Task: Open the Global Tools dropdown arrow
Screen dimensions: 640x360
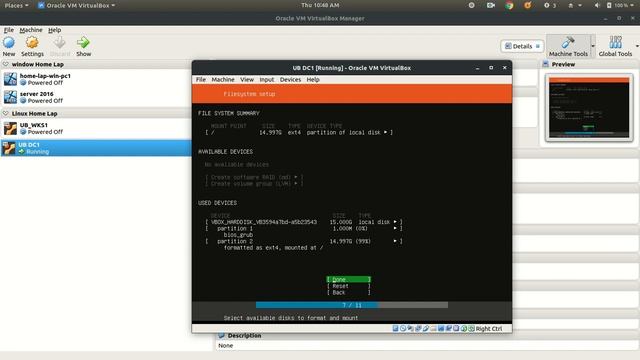Action: click(637, 46)
